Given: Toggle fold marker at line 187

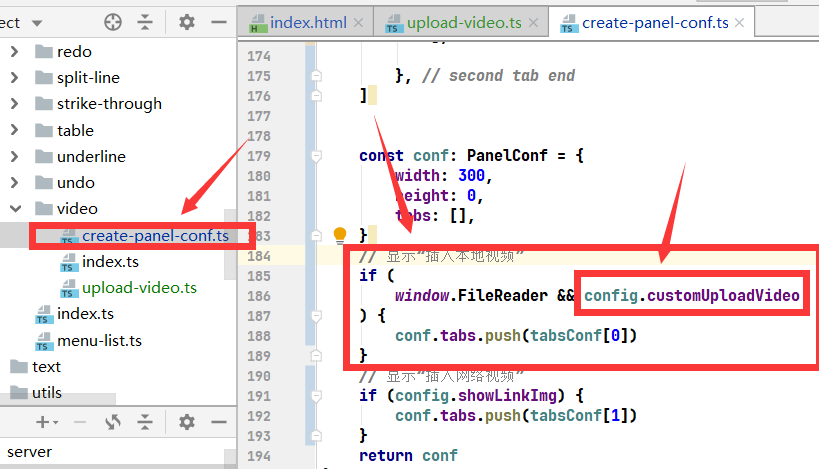Looking at the screenshot, I should pyautogui.click(x=316, y=316).
